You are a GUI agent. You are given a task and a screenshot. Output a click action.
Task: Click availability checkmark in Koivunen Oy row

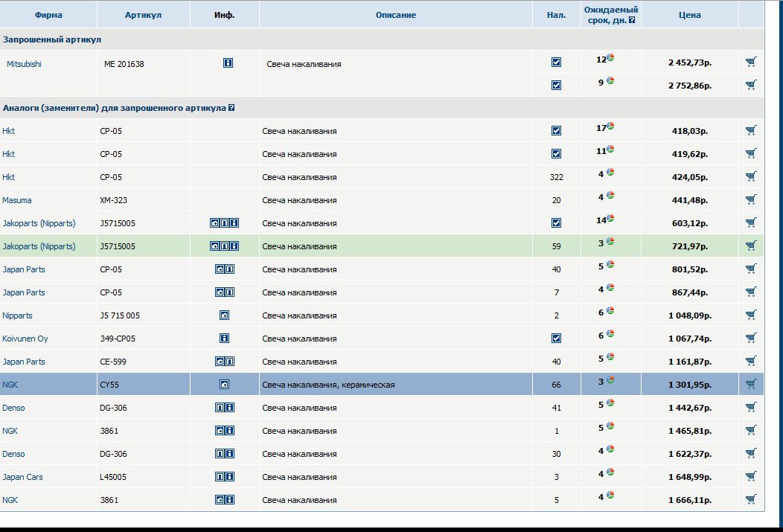coord(556,339)
